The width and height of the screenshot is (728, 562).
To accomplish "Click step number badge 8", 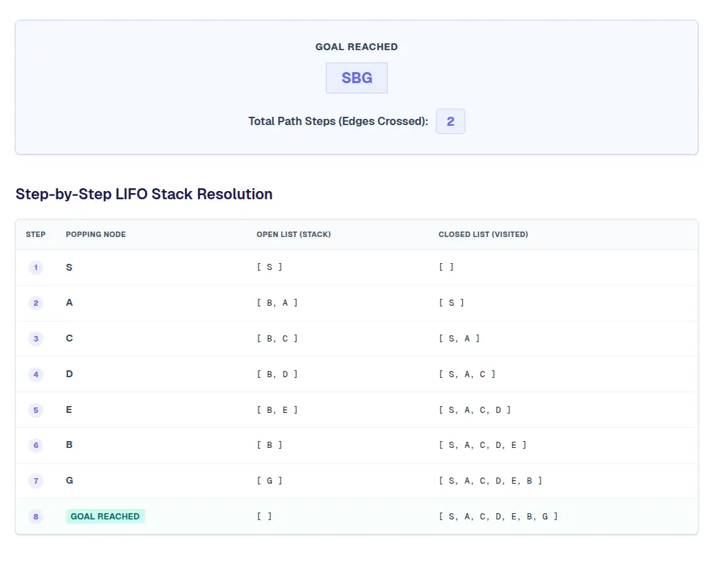I will click(x=36, y=517).
